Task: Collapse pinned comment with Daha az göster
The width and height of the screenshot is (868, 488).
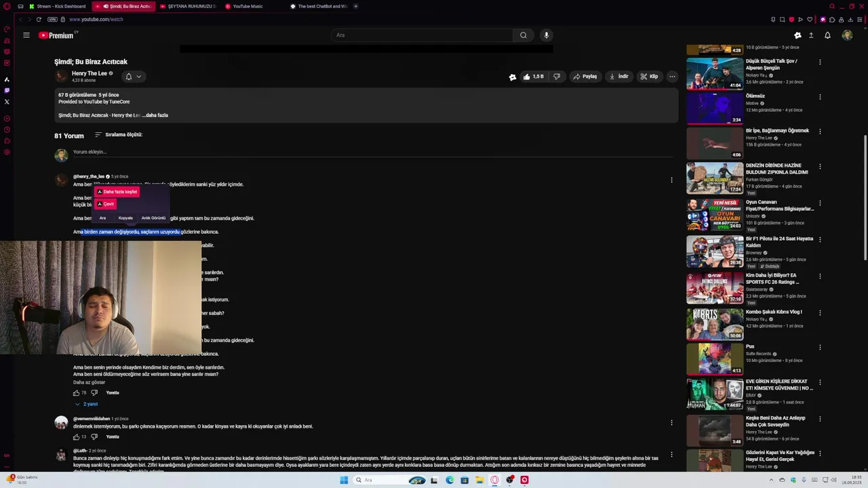Action: coord(89,382)
